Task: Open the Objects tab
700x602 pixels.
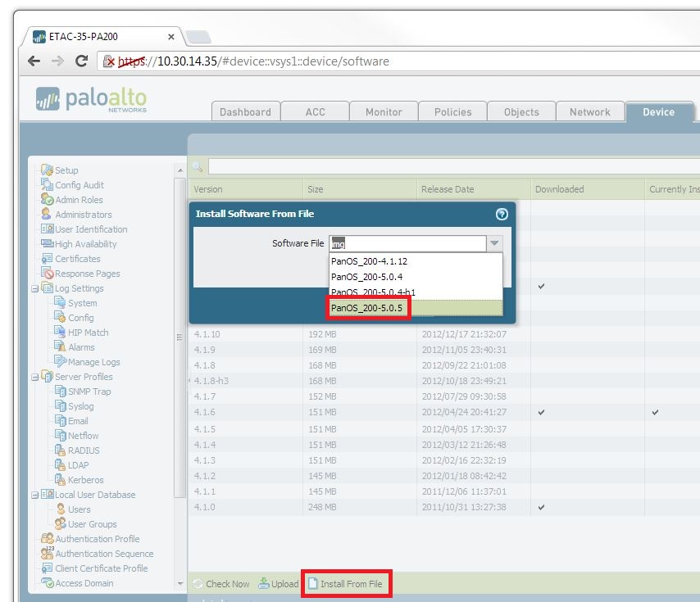Action: (x=521, y=112)
